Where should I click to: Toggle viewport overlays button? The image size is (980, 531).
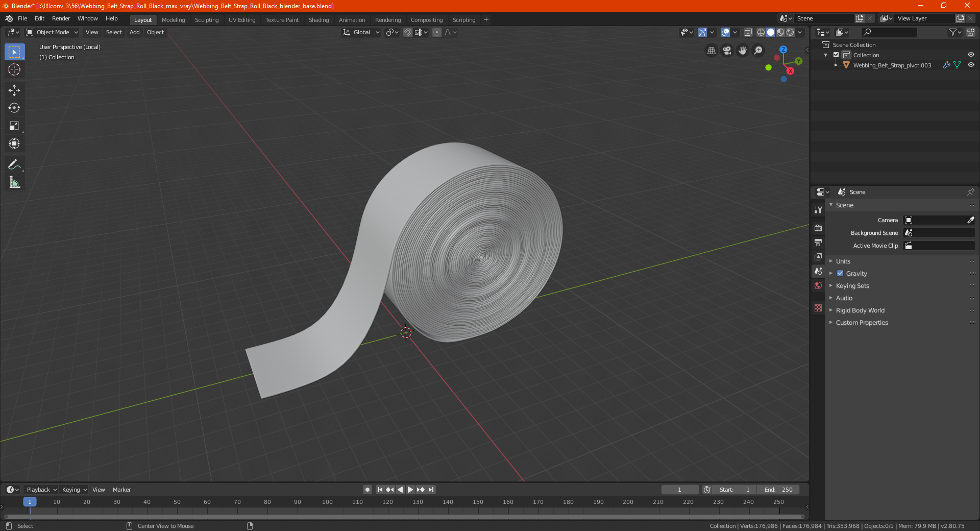click(725, 32)
